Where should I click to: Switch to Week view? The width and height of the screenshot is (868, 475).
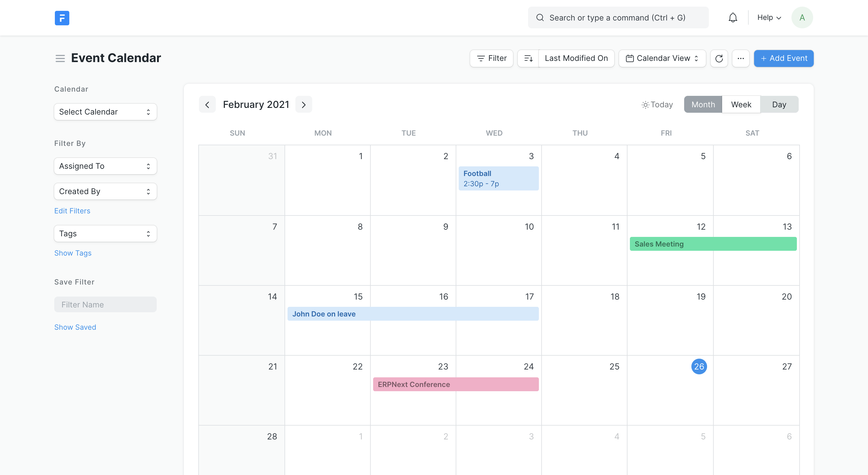(x=741, y=104)
